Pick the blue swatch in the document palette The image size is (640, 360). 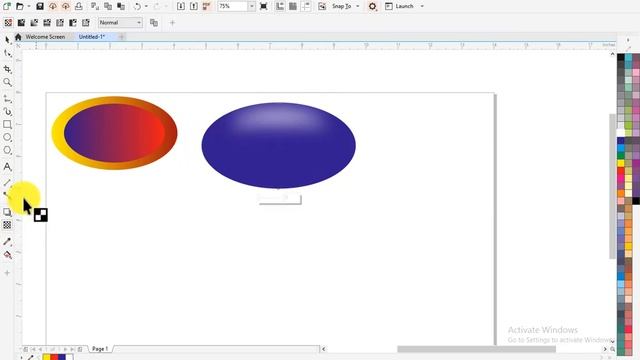[x=62, y=357]
